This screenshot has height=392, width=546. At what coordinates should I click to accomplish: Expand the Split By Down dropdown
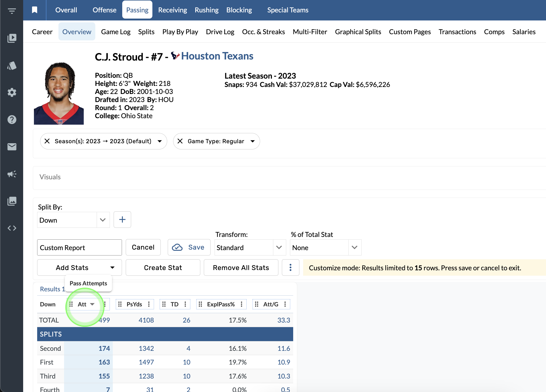point(103,220)
